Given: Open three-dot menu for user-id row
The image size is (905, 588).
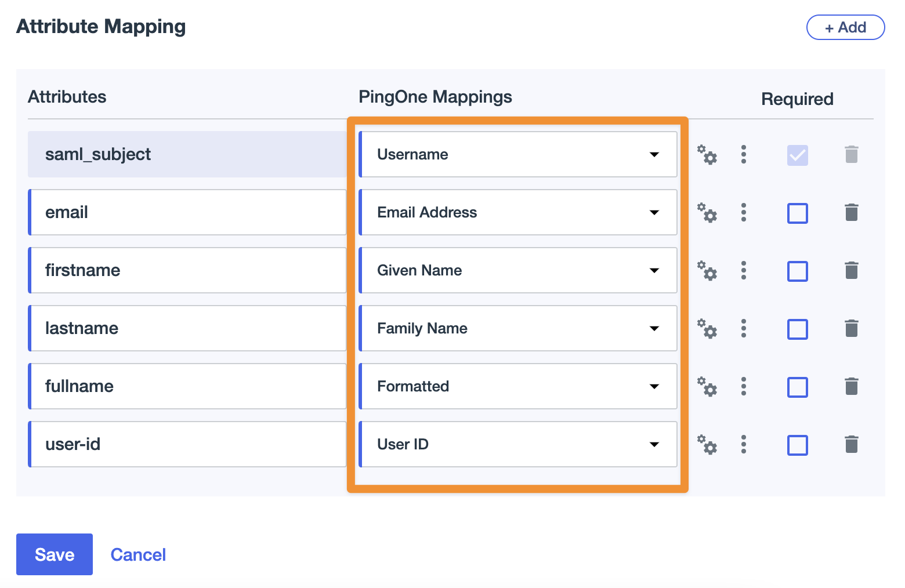Looking at the screenshot, I should click(744, 444).
